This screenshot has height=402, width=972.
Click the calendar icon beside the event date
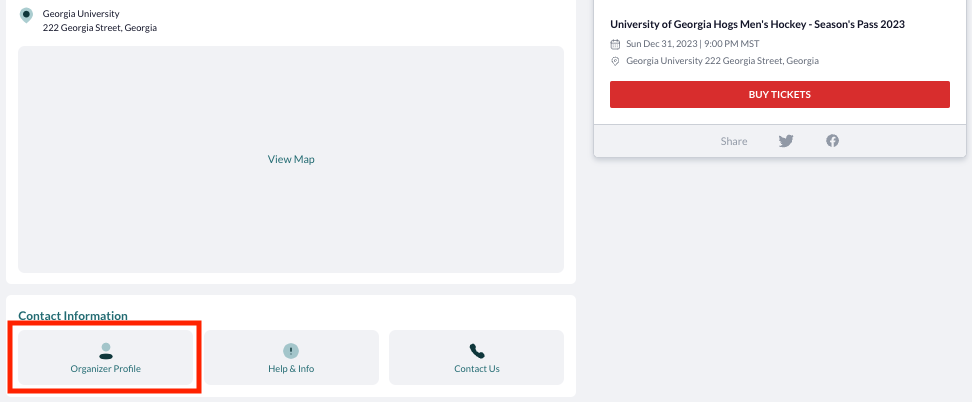click(x=615, y=44)
